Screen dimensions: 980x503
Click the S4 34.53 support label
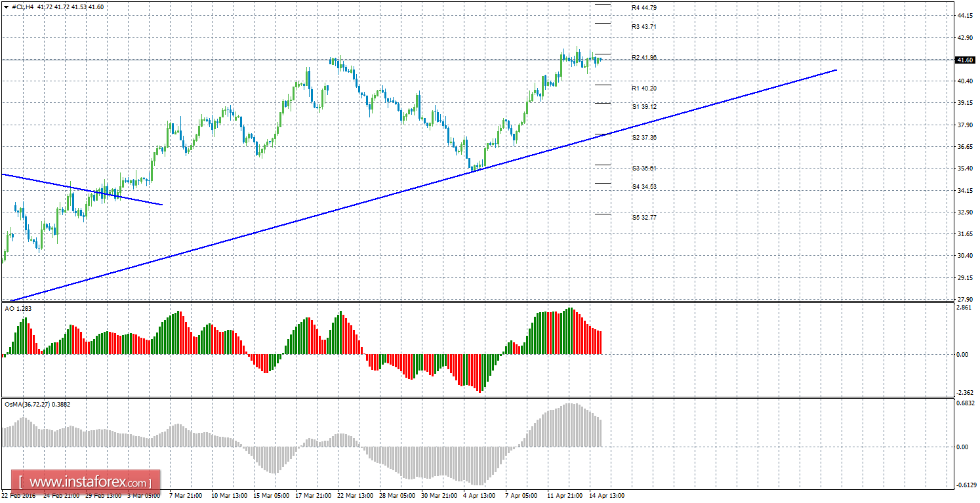[x=643, y=187]
